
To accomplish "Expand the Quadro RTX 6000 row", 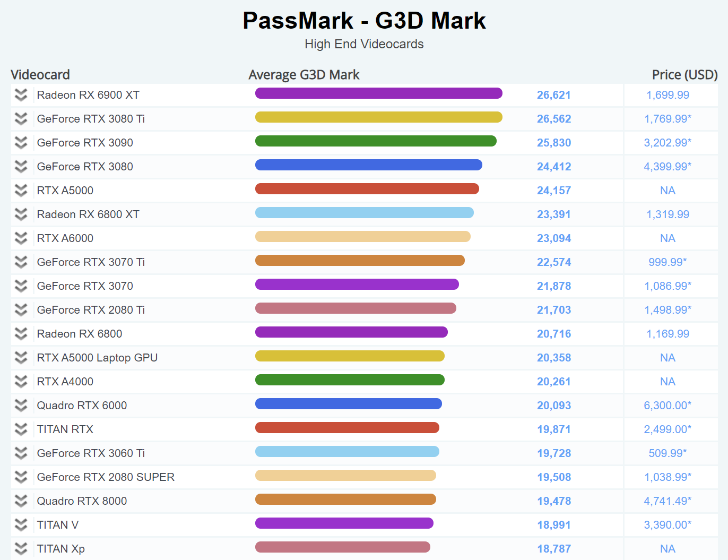I will point(21,406).
